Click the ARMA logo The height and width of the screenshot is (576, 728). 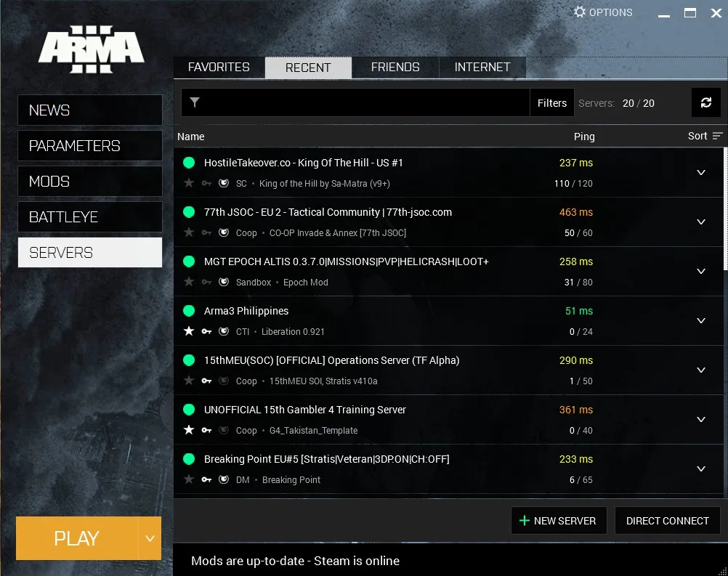tap(91, 49)
